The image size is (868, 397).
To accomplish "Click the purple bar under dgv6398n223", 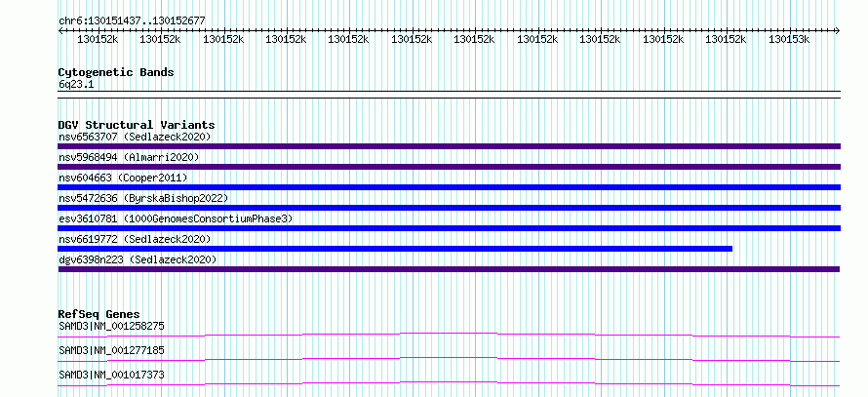I will pos(449,269).
